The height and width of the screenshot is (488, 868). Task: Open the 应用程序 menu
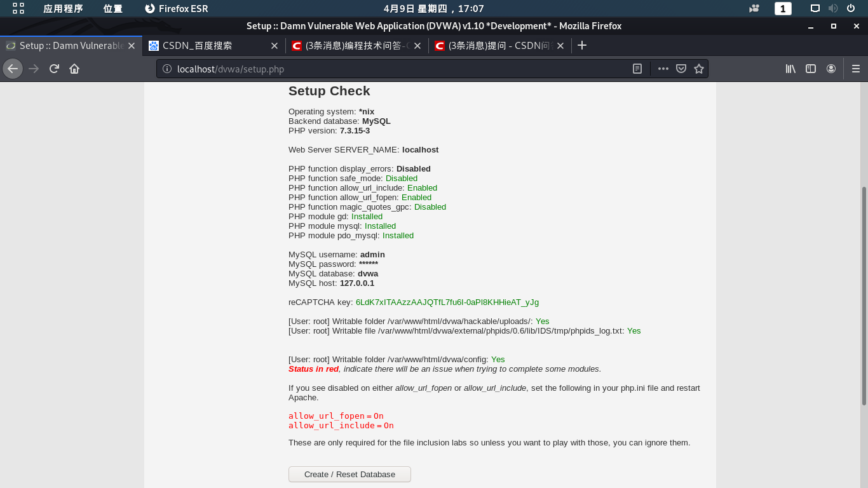pyautogui.click(x=63, y=8)
